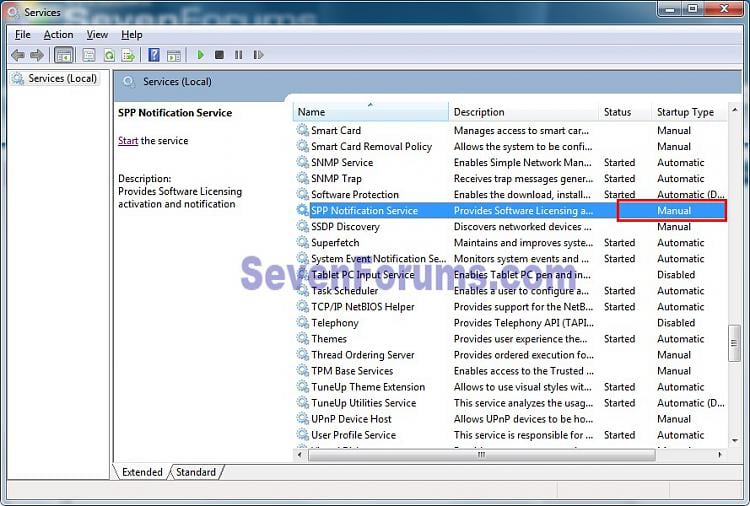Select the Tablet PC Input Service row
This screenshot has width=750, height=506.
[510, 275]
